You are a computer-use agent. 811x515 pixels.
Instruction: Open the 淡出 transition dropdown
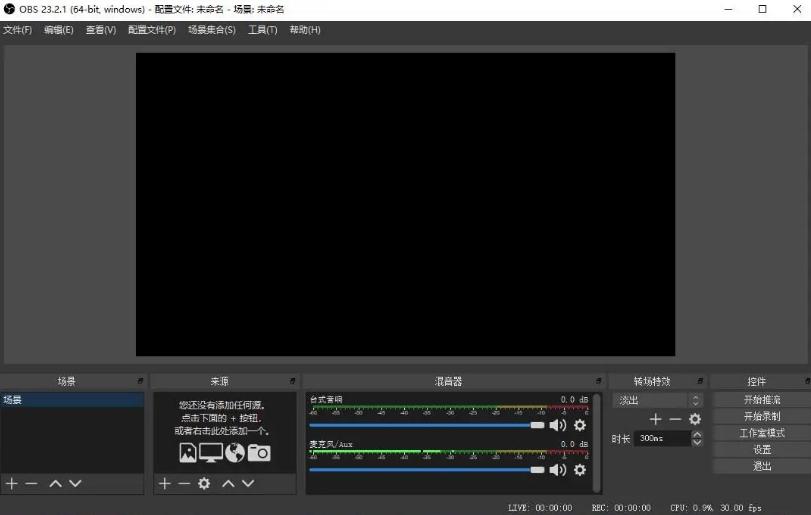pyautogui.click(x=658, y=400)
